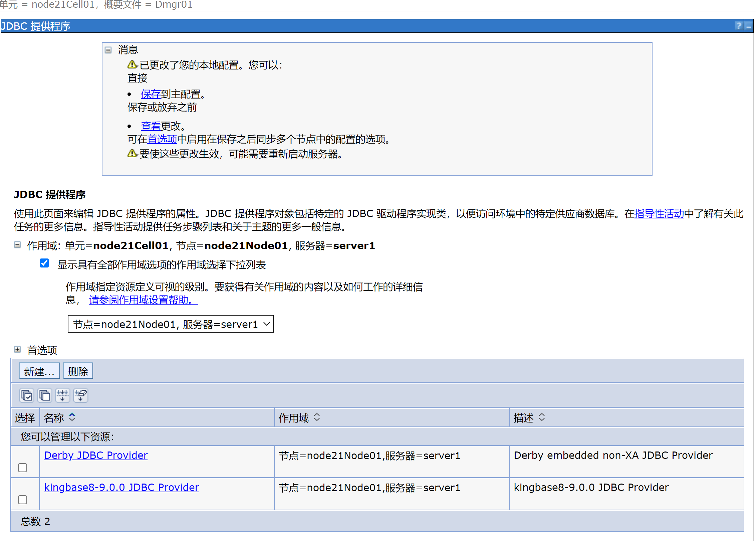756x541 pixels.
Task: Open the 保存 link to master configuration
Action: pyautogui.click(x=151, y=94)
